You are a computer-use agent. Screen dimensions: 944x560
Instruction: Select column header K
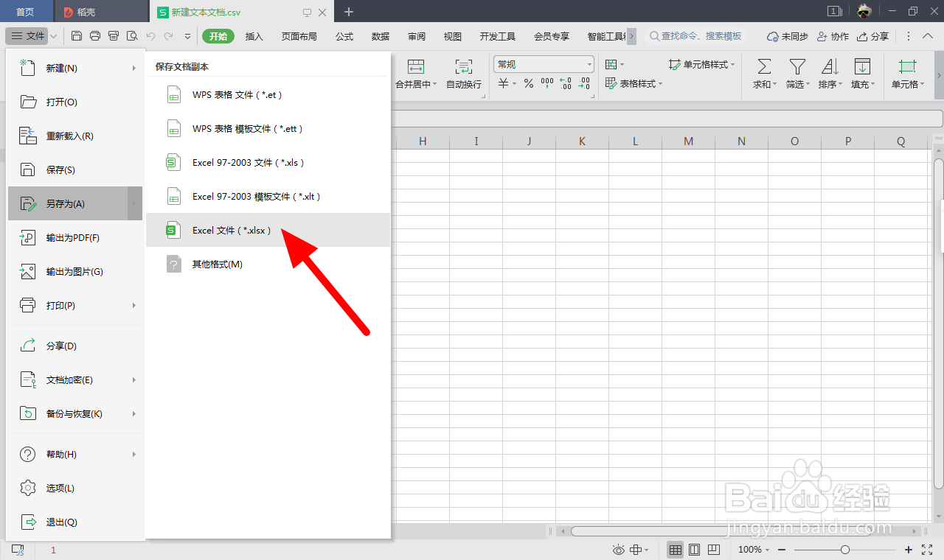pos(583,141)
